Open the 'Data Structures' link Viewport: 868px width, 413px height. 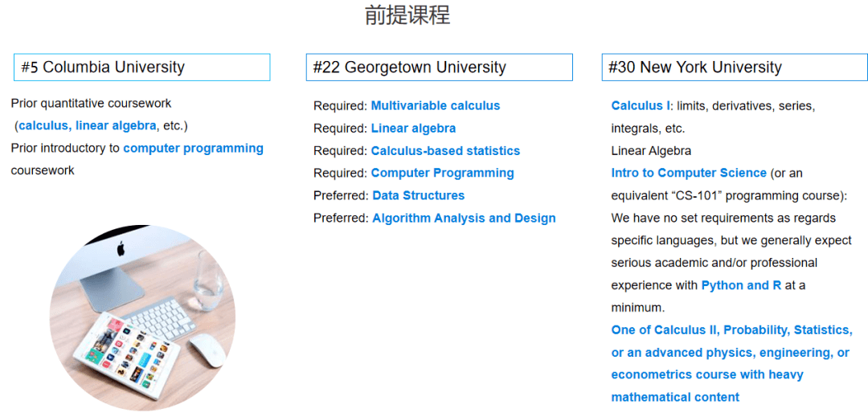pyautogui.click(x=418, y=195)
